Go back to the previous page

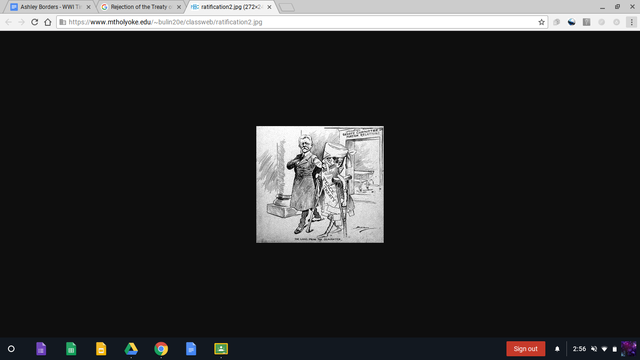[9, 22]
